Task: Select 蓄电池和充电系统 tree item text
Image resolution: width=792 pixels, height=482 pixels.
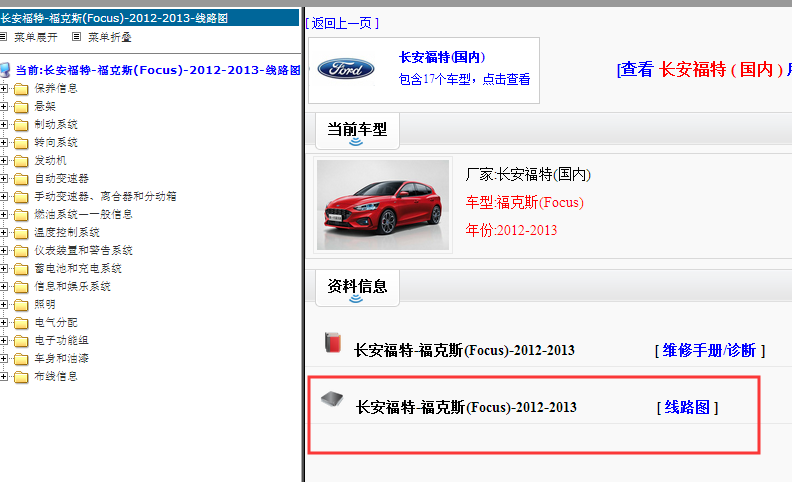Action: click(x=78, y=268)
